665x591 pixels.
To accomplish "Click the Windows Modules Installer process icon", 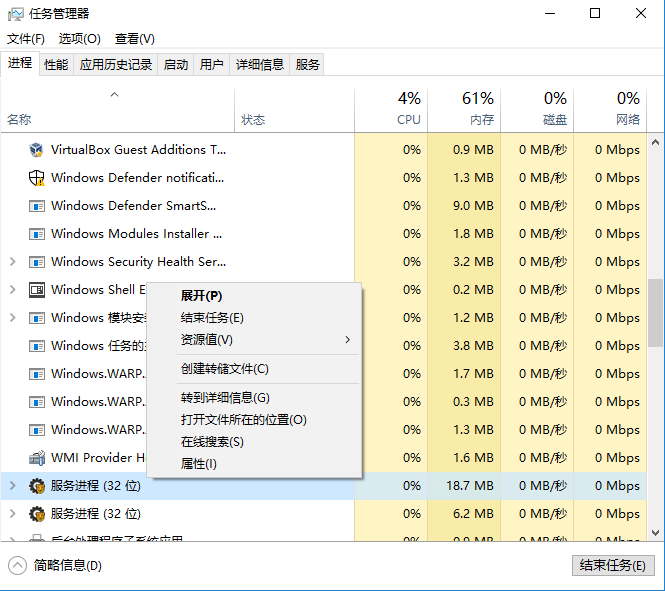I will point(36,234).
